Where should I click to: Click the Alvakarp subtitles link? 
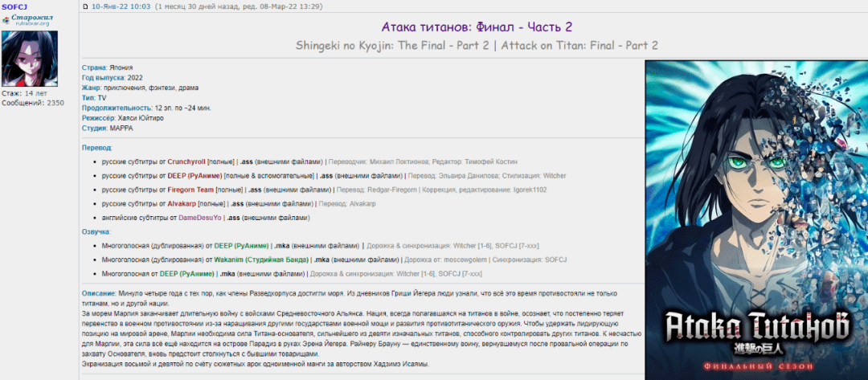pos(182,203)
